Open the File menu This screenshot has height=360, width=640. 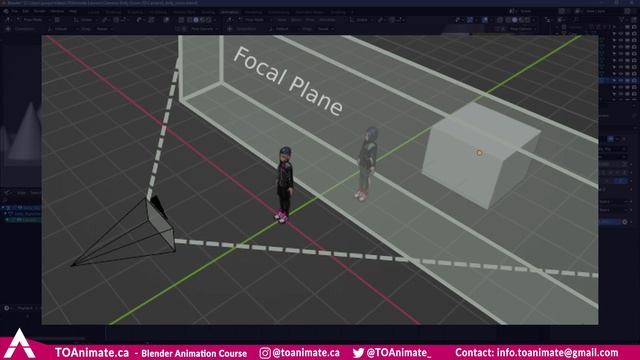(x=15, y=11)
